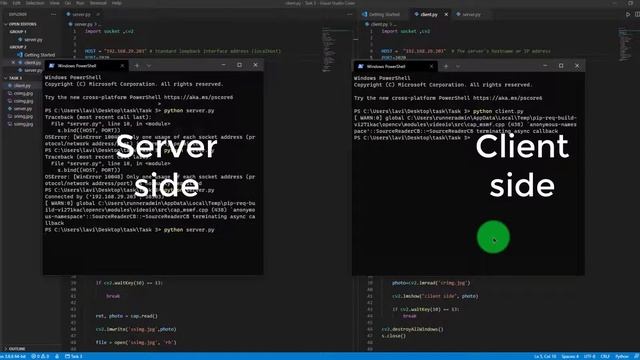Screen dimensions: 640x360
Task: Switch to the client.py tab
Action: (x=429, y=14)
